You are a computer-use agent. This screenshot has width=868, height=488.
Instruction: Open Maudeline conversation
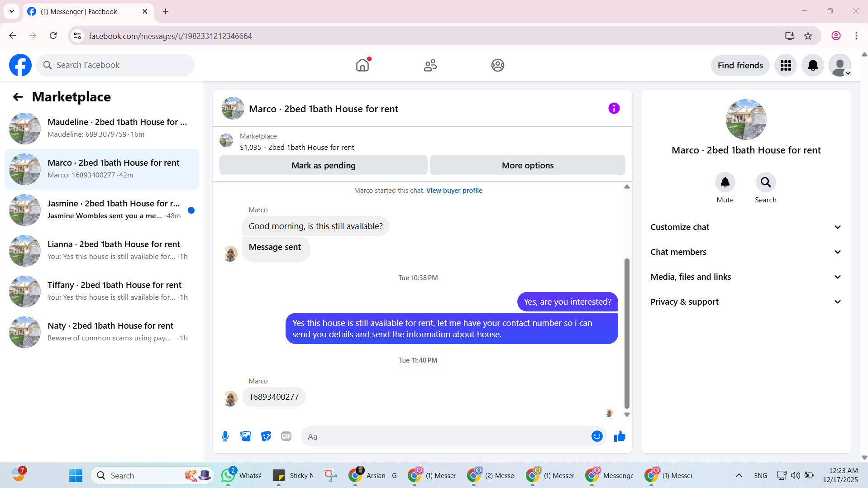point(102,129)
